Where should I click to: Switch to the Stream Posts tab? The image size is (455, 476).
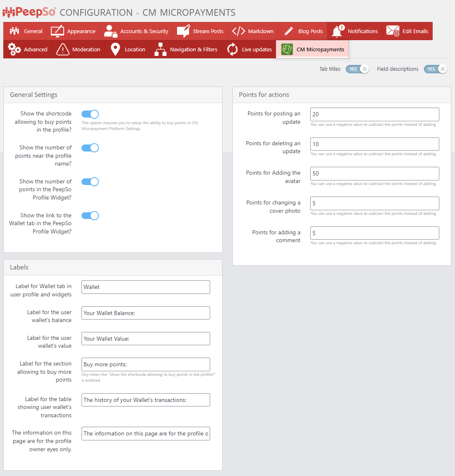pos(200,31)
